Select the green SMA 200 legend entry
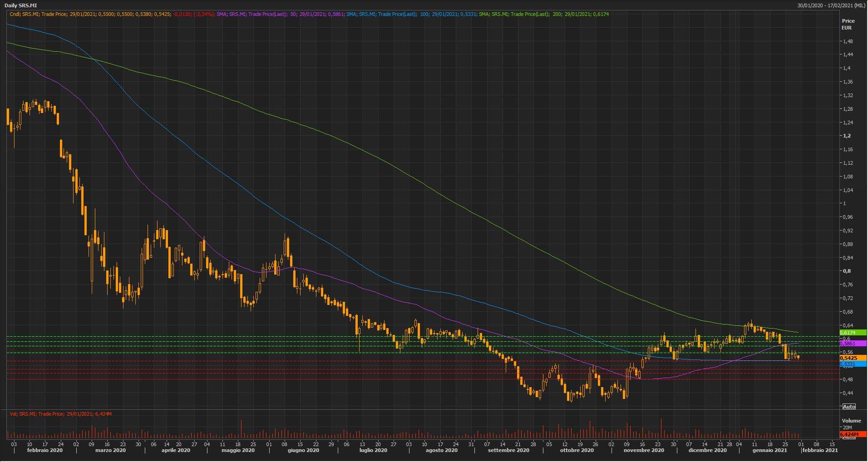The width and height of the screenshot is (868, 462). coord(544,14)
